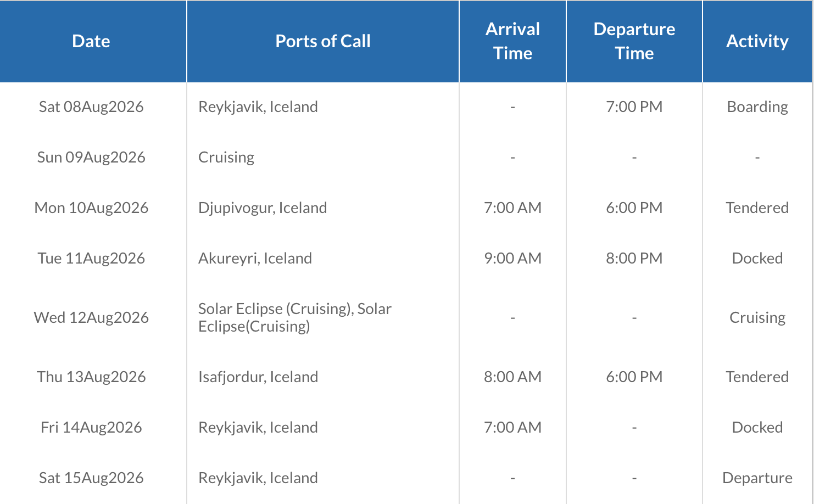Select the Sat 08Aug2026 date cell
Image resolution: width=814 pixels, height=504 pixels.
(91, 107)
